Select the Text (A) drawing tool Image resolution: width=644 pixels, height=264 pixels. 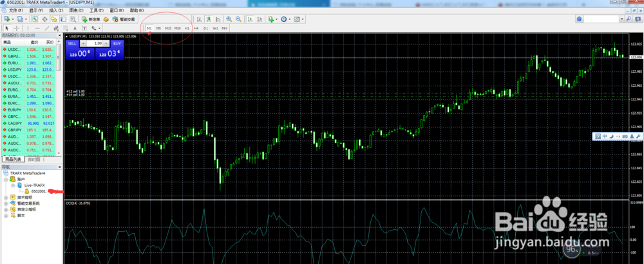(x=75, y=28)
